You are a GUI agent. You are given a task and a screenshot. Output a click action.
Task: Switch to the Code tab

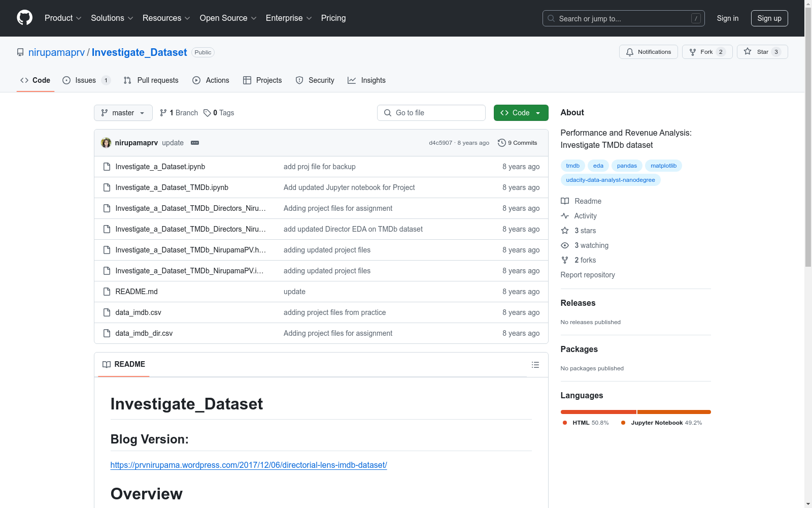(36, 80)
